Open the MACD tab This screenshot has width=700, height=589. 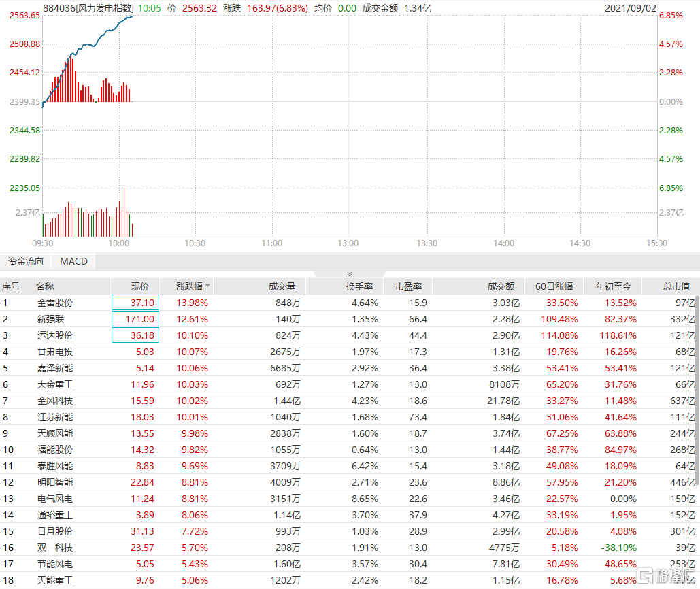pyautogui.click(x=73, y=261)
